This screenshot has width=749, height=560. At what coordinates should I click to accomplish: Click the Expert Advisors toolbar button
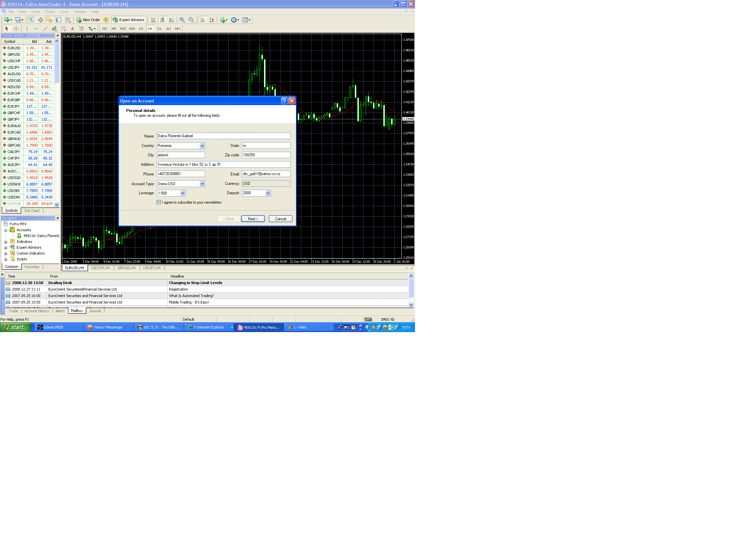pyautogui.click(x=128, y=20)
